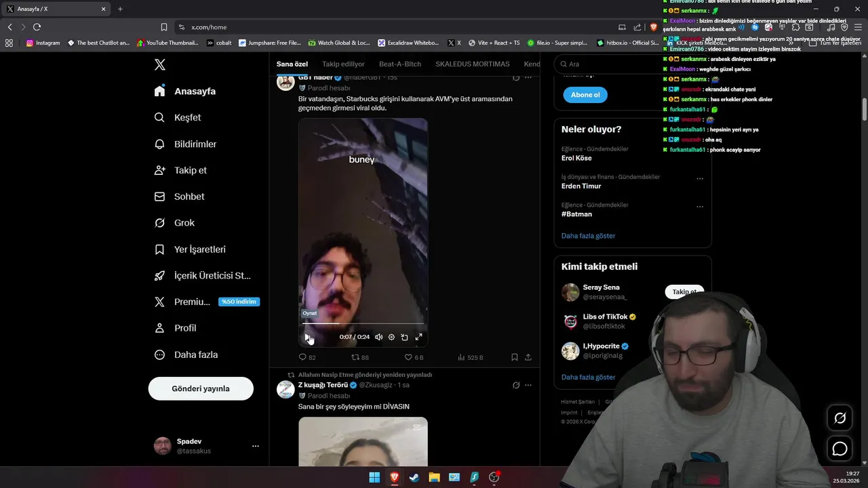
Task: Open Bildirimler notifications
Action: pyautogui.click(x=186, y=144)
